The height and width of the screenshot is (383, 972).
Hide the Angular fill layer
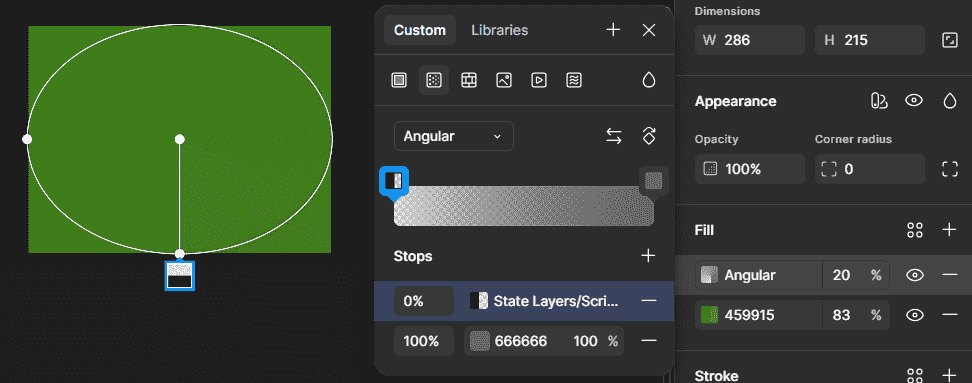[x=915, y=275]
